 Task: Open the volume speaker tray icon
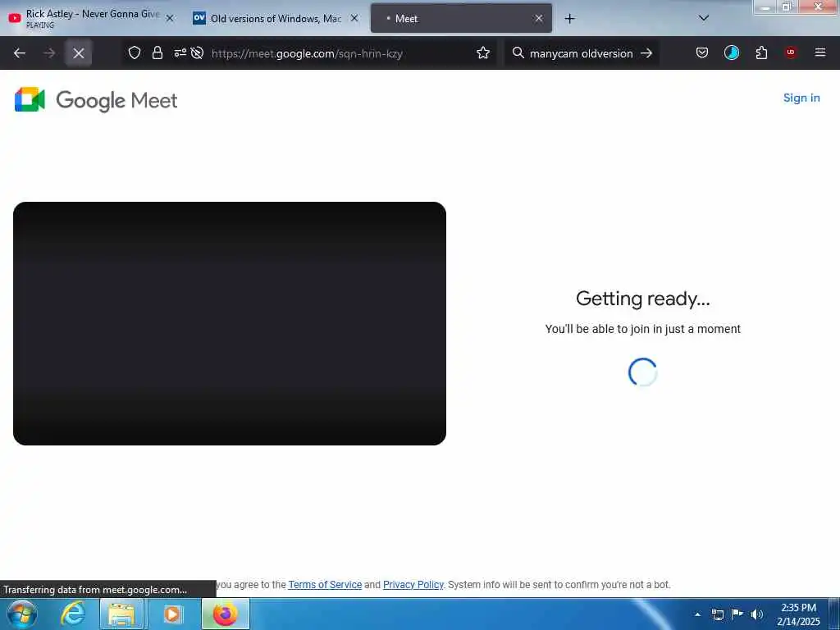point(756,614)
